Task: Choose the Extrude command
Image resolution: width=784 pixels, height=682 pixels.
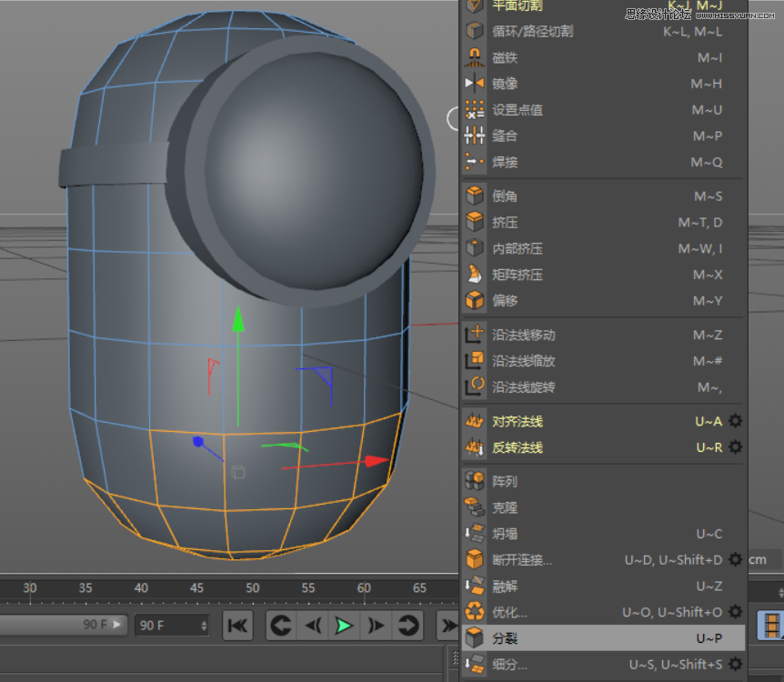Action: 506,222
